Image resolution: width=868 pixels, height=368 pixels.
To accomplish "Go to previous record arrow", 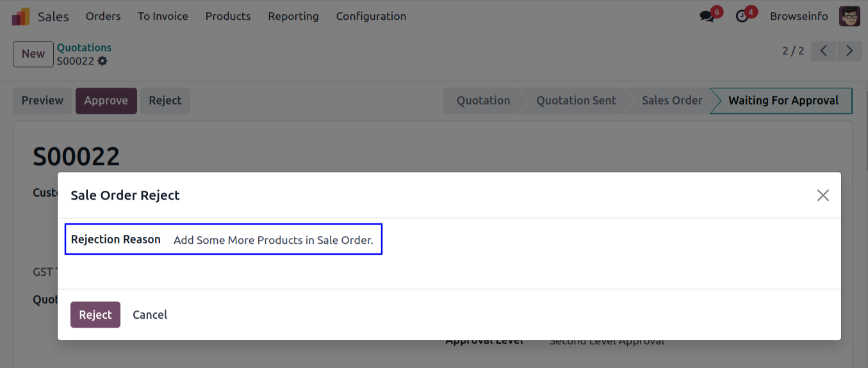I will coord(824,51).
